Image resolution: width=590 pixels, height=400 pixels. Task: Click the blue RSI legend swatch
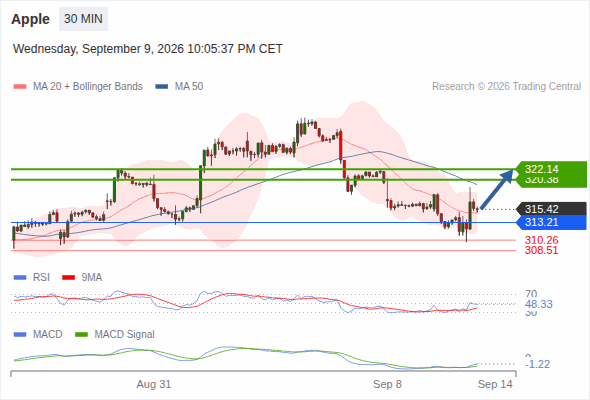20,278
